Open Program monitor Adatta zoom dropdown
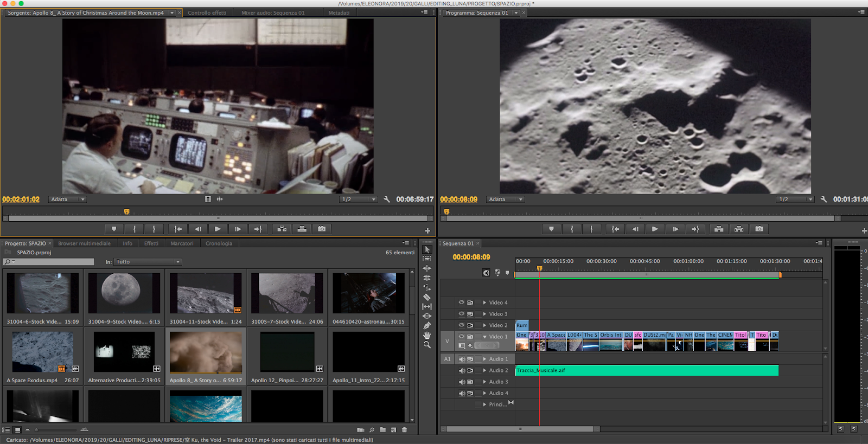Viewport: 868px width, 444px height. click(505, 200)
